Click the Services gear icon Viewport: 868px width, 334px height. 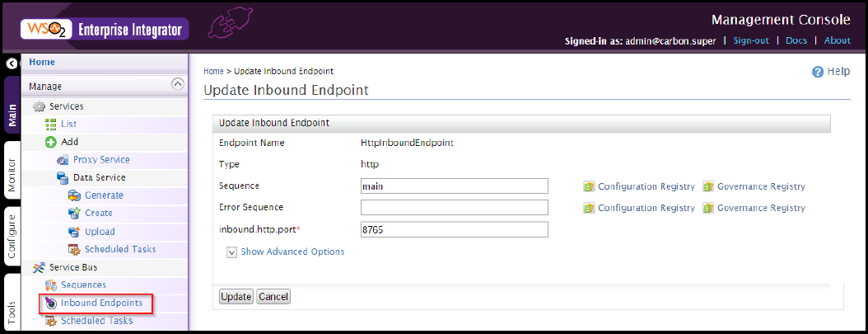click(x=38, y=106)
